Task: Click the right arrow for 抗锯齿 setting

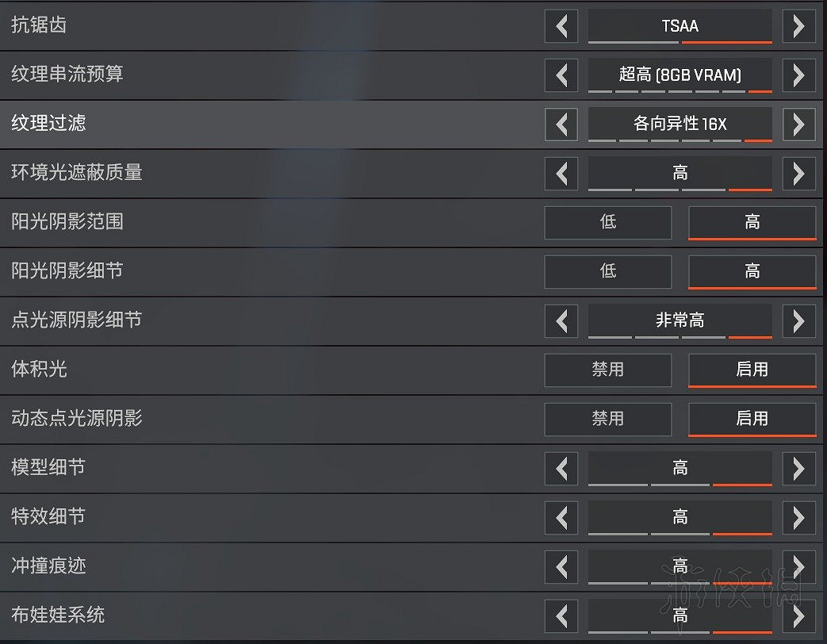Action: (800, 26)
